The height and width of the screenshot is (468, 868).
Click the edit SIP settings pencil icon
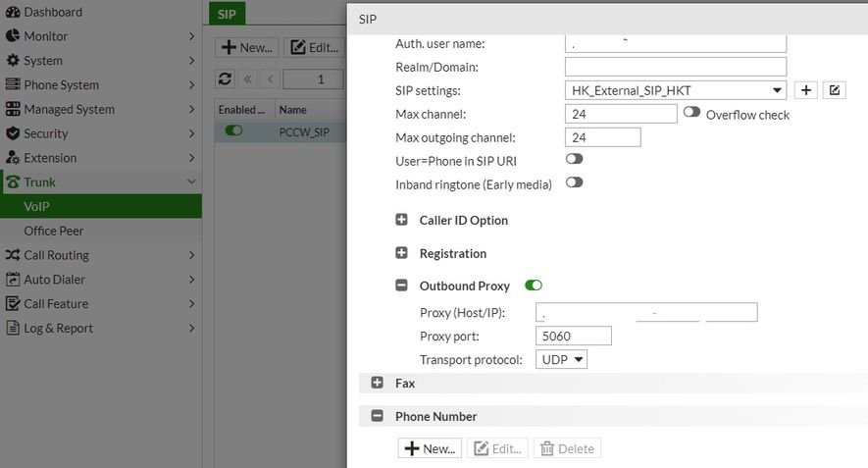pos(834,90)
